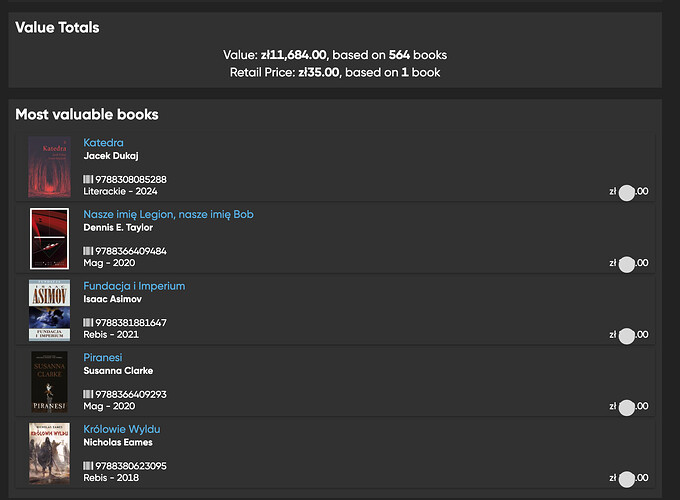Click the Piranesi cover thumbnail
680x500 pixels.
[x=48, y=381]
